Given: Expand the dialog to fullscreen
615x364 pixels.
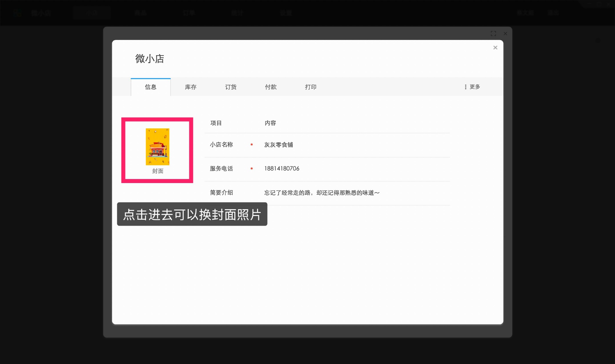Looking at the screenshot, I should pos(494,34).
